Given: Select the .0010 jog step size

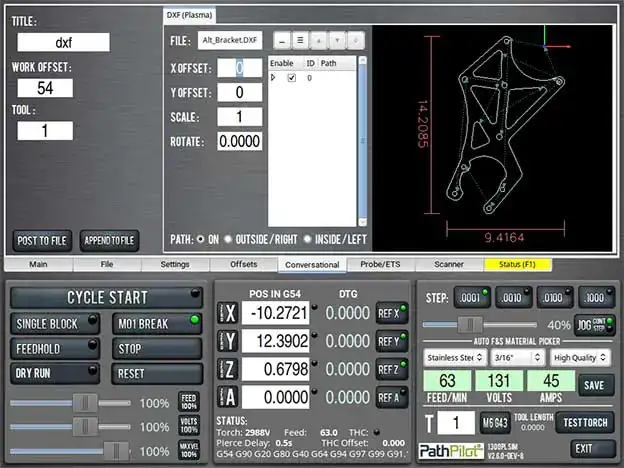Looking at the screenshot, I should (x=514, y=297).
